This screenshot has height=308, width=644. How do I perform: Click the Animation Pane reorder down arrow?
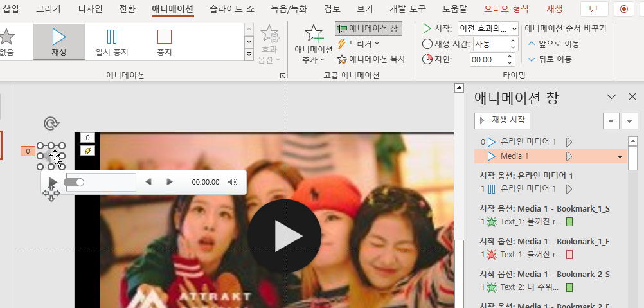click(630, 121)
